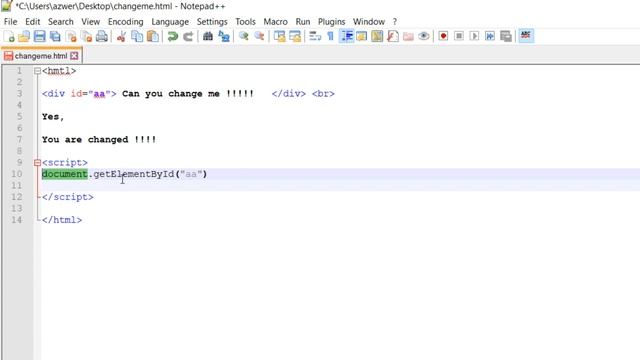This screenshot has width=640, height=360.
Task: Click the closing </script> tag
Action: point(68,197)
